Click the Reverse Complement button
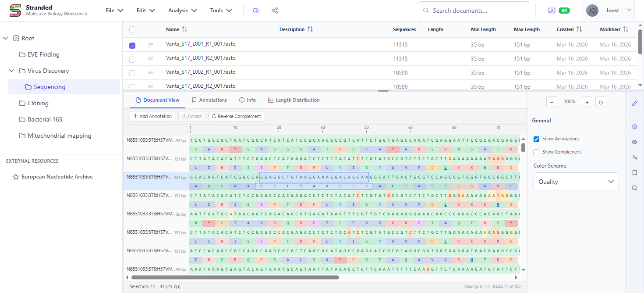 tap(236, 116)
